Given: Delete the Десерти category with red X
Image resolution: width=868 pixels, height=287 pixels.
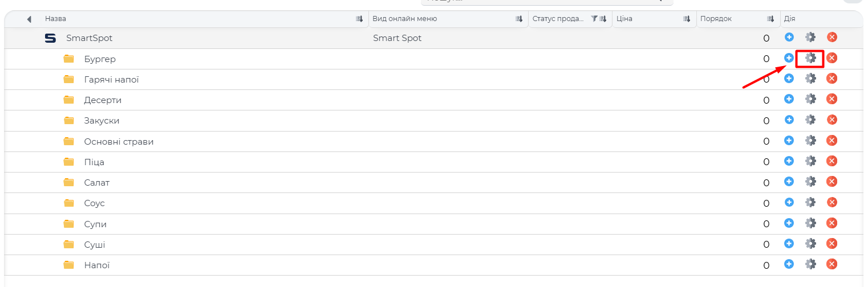Looking at the screenshot, I should point(832,99).
